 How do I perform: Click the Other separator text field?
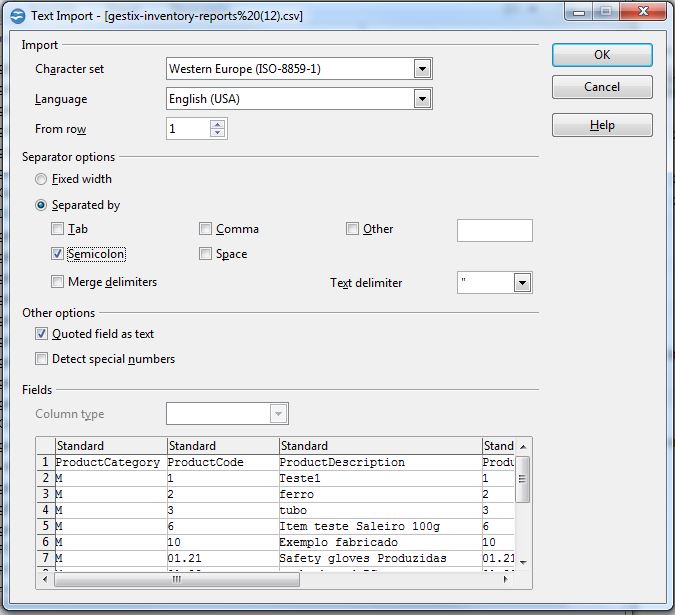coord(495,231)
